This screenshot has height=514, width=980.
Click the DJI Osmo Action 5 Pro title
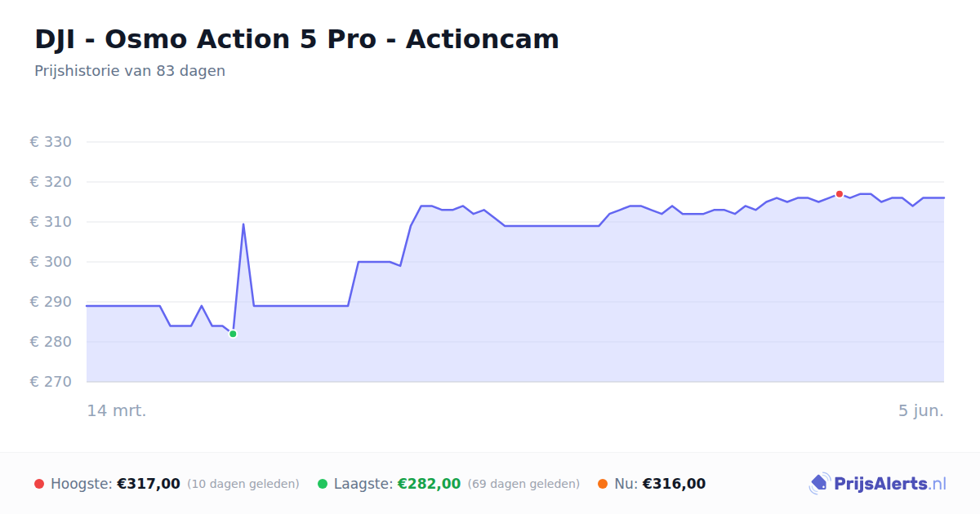tap(296, 39)
